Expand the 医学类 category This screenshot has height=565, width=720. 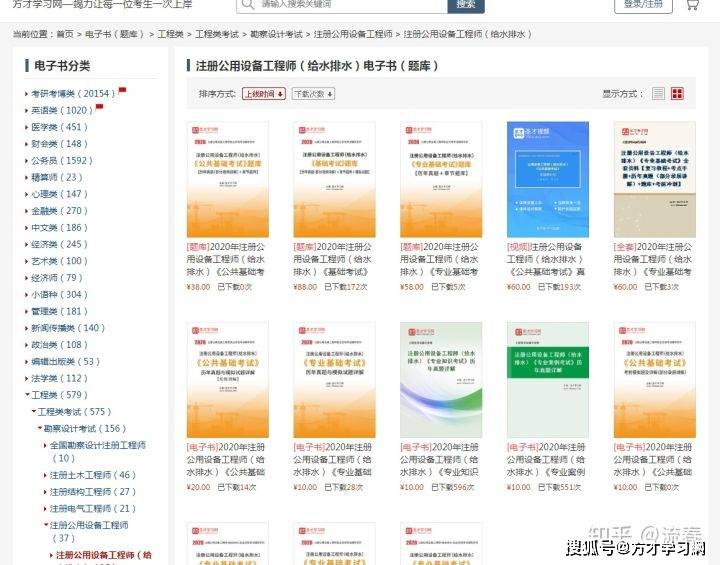coord(58,127)
